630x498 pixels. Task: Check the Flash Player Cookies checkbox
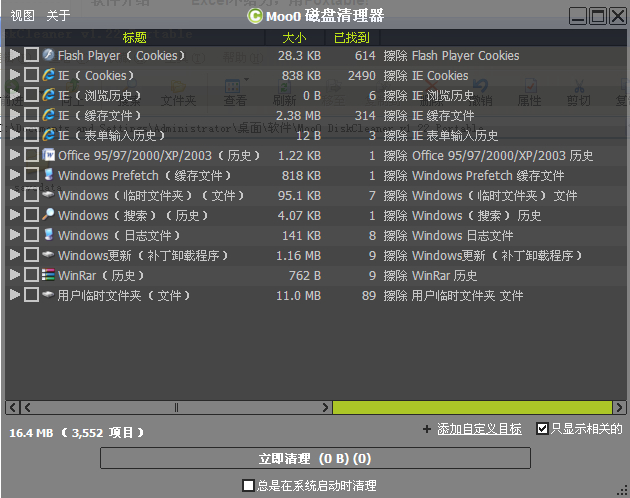point(32,55)
